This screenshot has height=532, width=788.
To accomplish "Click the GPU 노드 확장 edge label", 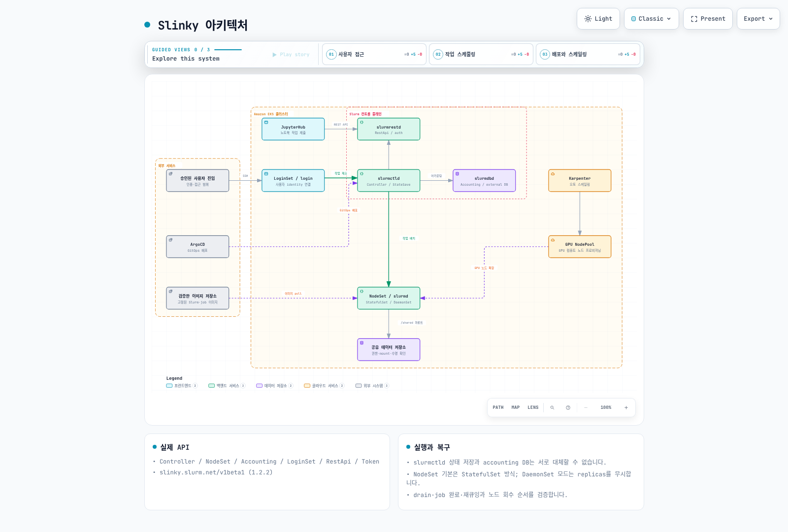I will coord(484,268).
